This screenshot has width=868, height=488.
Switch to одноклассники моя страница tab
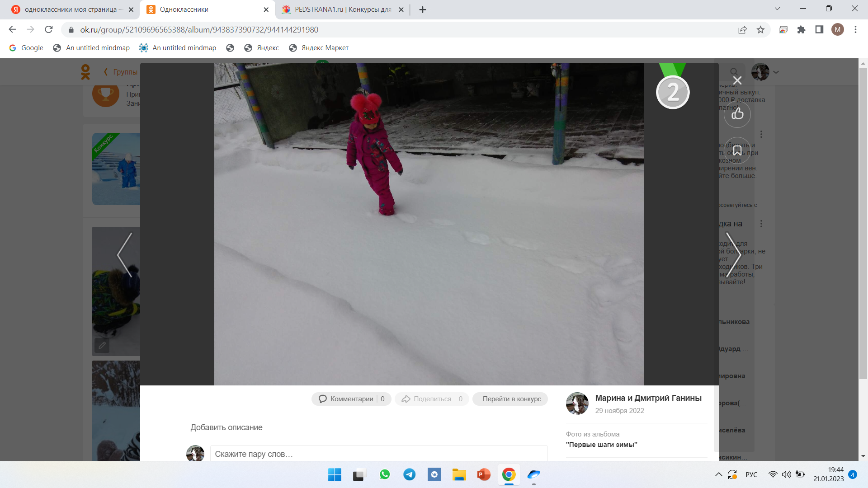(x=69, y=9)
